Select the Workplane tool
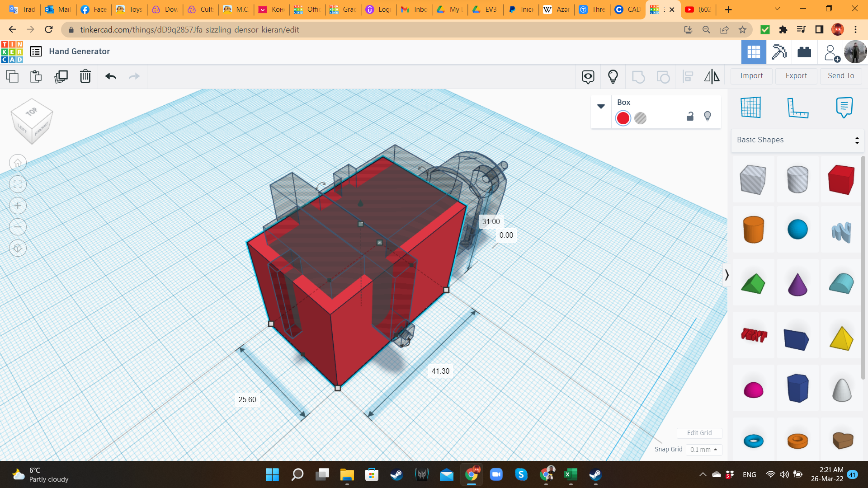868x488 pixels. 750,108
